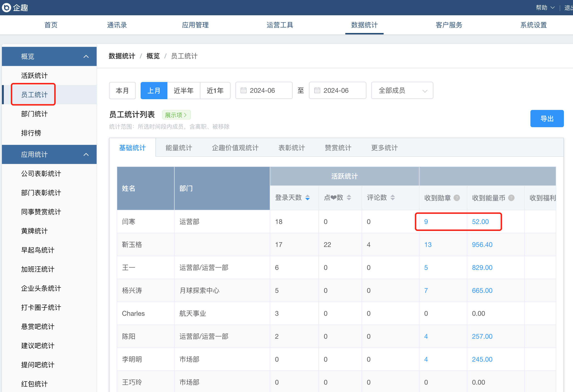
Task: Select the 近半年 time range option
Action: pyautogui.click(x=183, y=90)
